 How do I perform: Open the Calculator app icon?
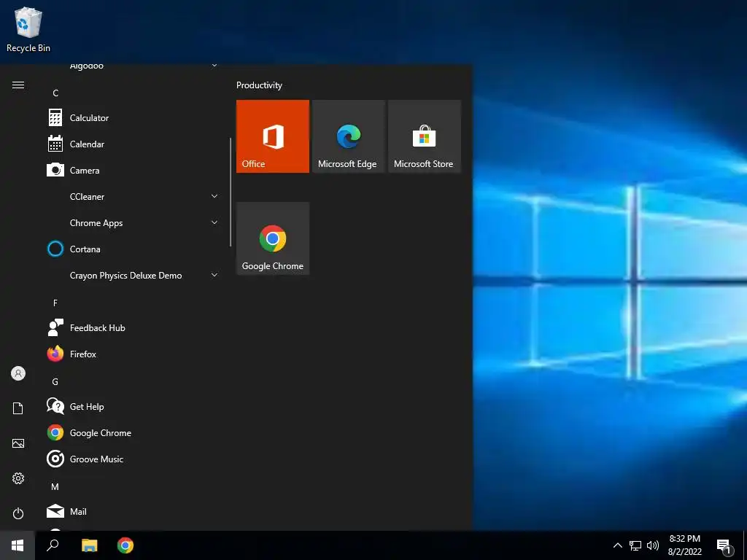point(55,117)
